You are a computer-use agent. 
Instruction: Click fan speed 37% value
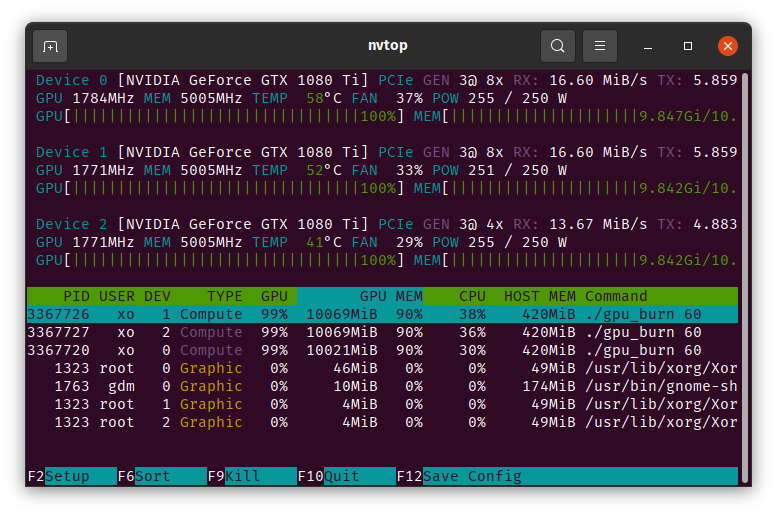[x=409, y=98]
